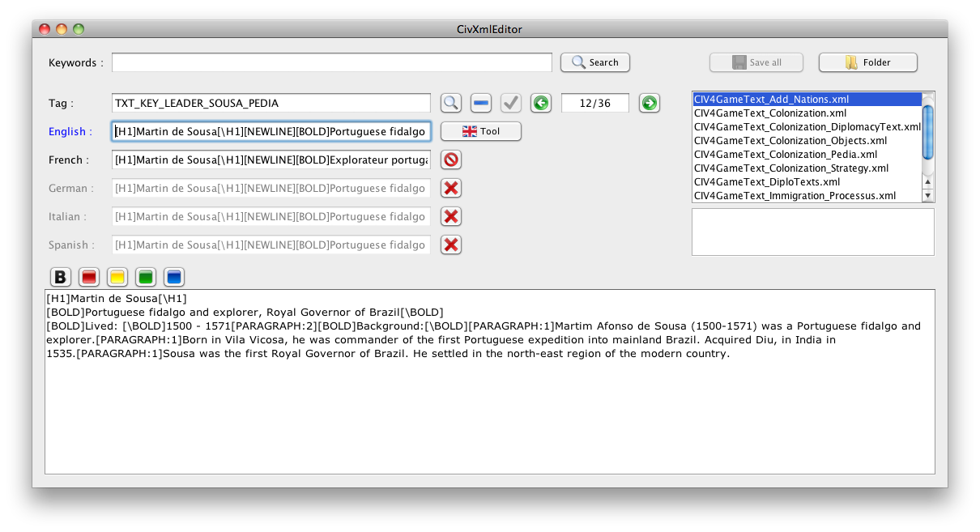Select CIV4GameText_Colonization_Pedia.xml
The image size is (980, 532).
point(807,154)
